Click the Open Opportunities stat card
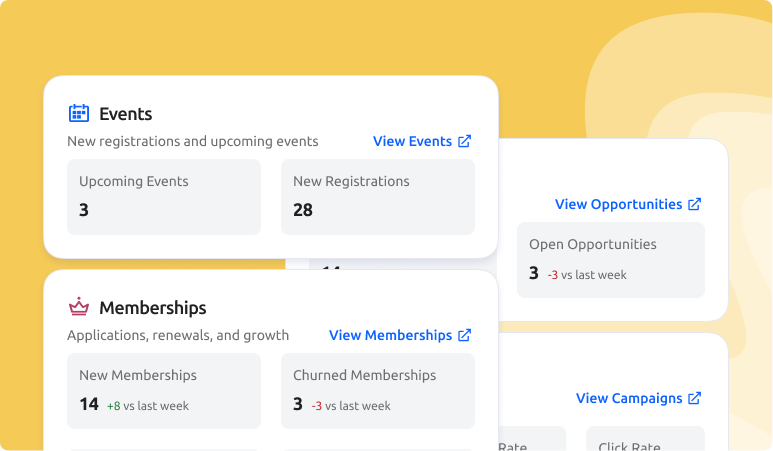 pos(610,259)
